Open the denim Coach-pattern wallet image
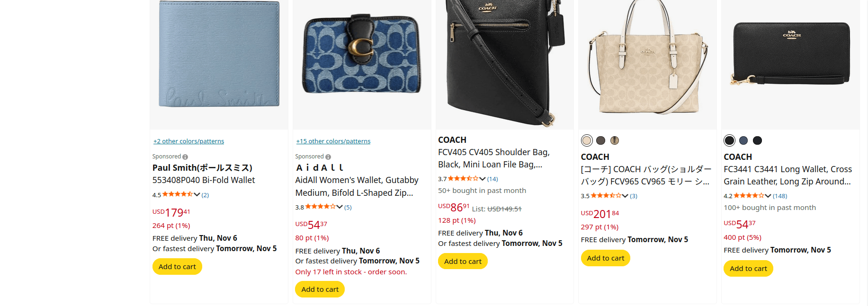 [362, 54]
